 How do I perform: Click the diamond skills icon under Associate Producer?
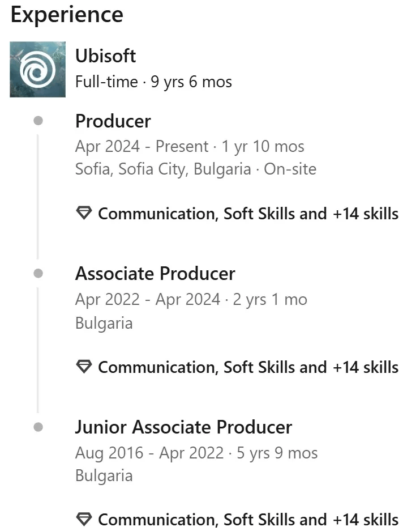(84, 367)
